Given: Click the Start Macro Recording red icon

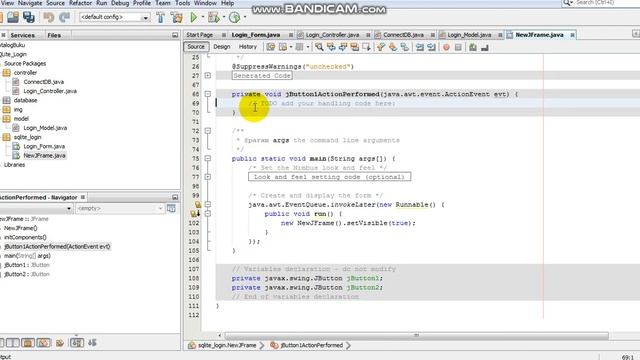Looking at the screenshot, I should (x=446, y=47).
